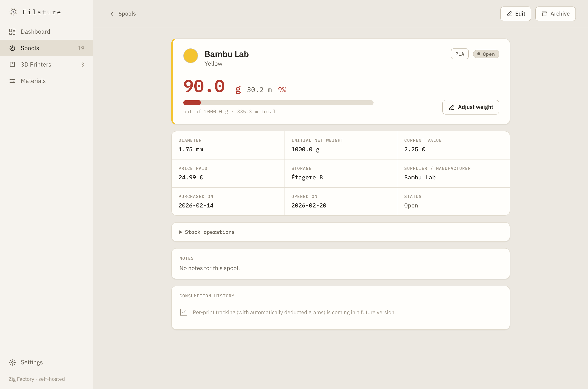Screen dimensions: 588x389
Task: Click the 9% remaining percentage
Action: 282,90
